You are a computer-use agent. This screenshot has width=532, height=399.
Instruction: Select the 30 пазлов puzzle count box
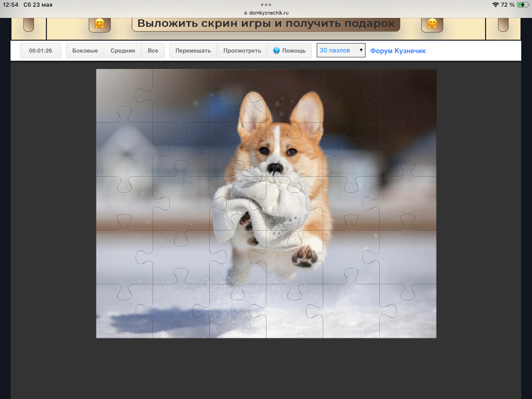(x=341, y=50)
